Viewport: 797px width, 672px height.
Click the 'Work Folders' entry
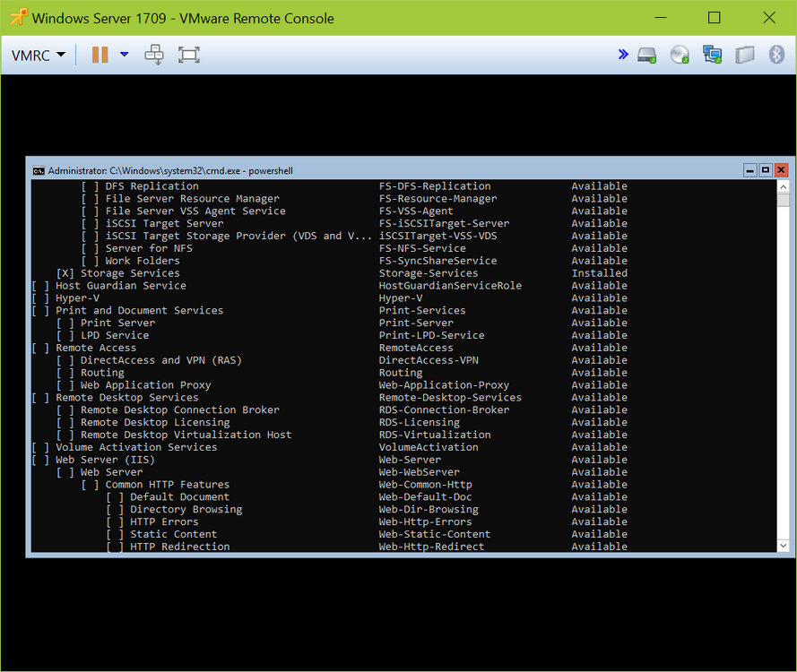tap(143, 261)
